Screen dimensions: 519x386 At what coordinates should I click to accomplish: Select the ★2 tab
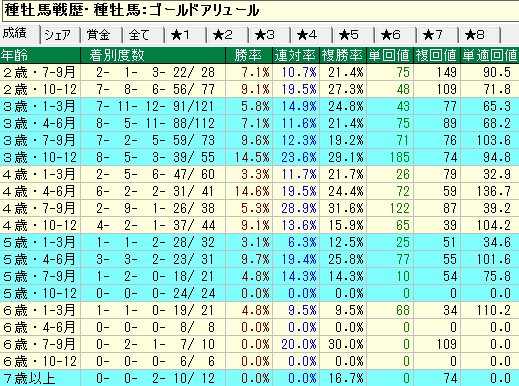[228, 35]
